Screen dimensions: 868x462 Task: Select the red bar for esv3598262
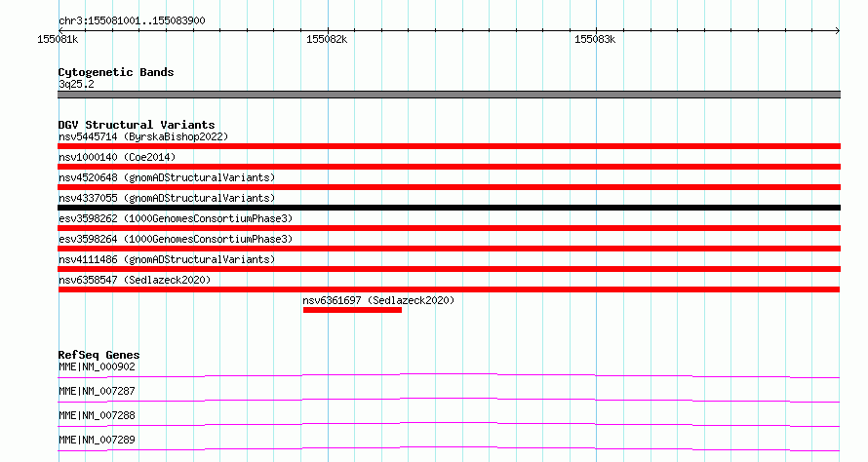449,228
